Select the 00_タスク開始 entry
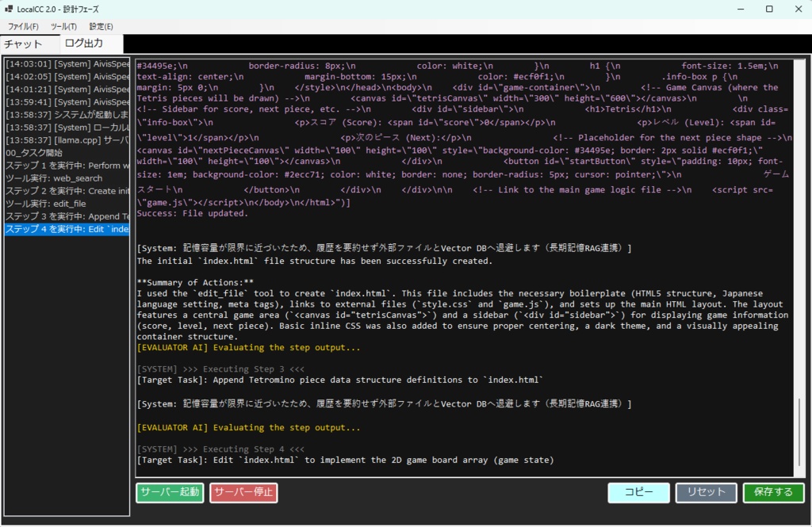 [x=67, y=153]
